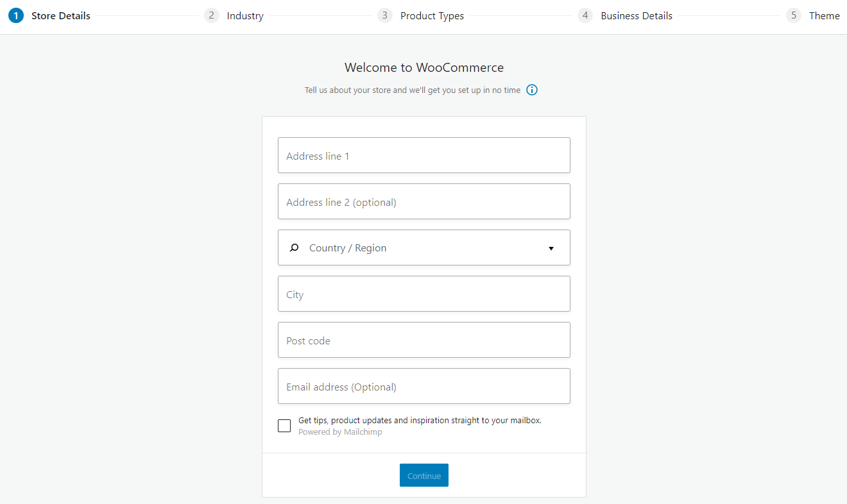The height and width of the screenshot is (504, 847).
Task: Click the step 3 circle for Product Types
Action: click(x=385, y=15)
